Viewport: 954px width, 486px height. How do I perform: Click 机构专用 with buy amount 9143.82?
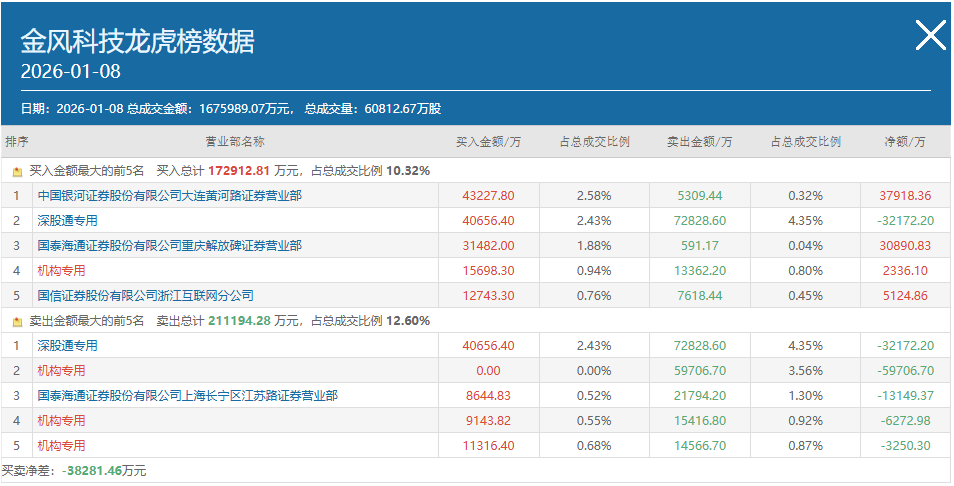point(61,420)
